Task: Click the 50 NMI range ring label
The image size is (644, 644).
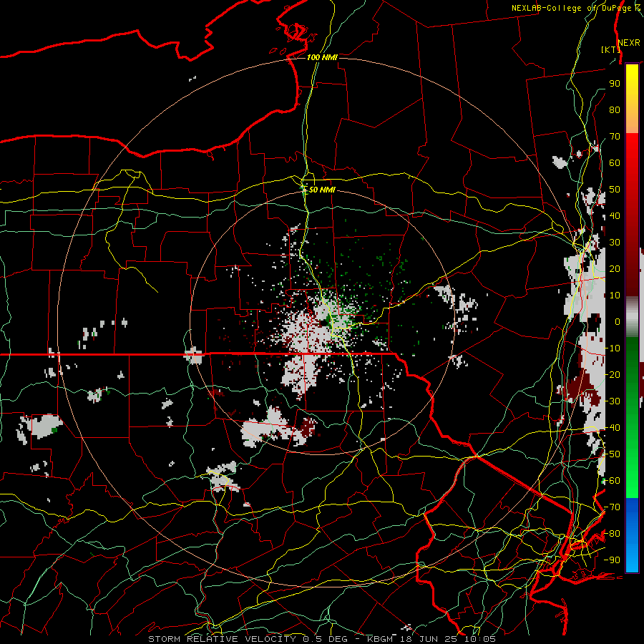Action: coord(322,190)
